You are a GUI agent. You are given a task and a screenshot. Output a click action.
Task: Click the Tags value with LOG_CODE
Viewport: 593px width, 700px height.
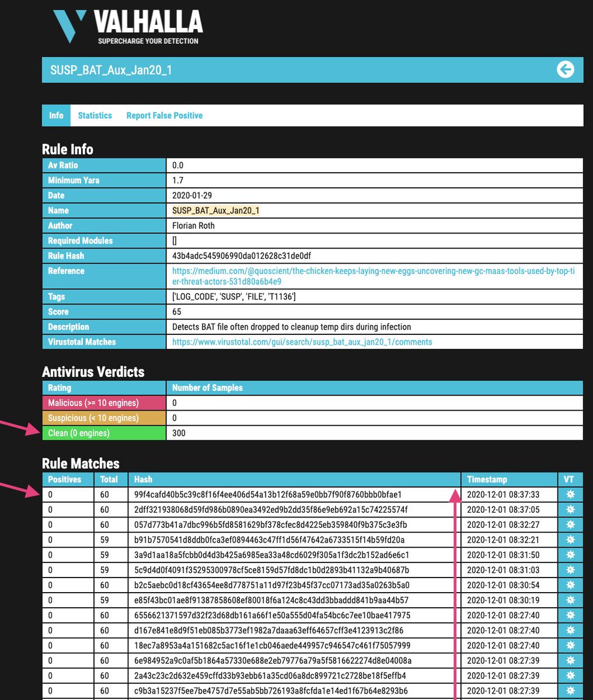tap(234, 297)
